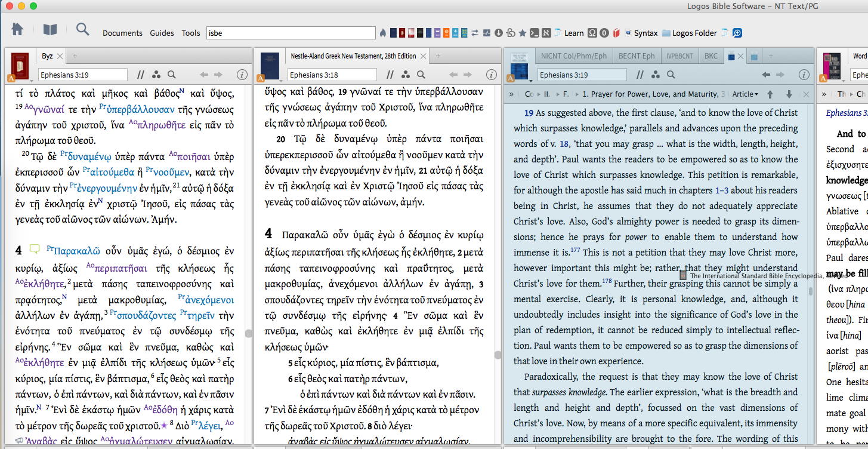This screenshot has width=868, height=449.
Task: Click the red book shortcut icon
Action: (x=616, y=33)
